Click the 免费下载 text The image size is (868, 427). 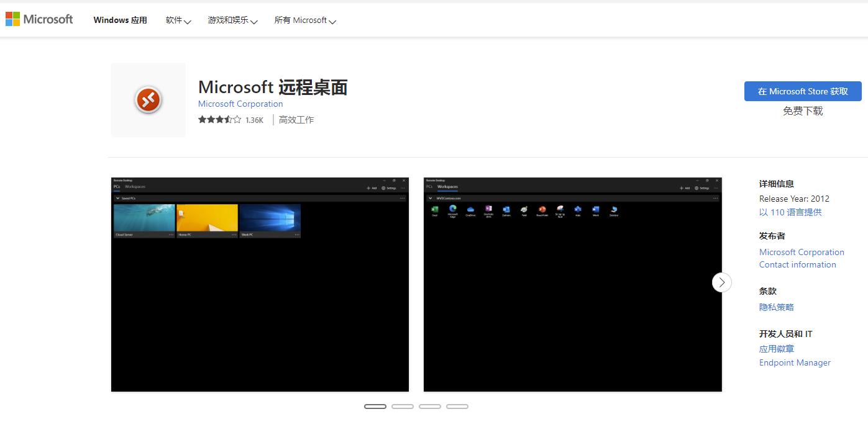(803, 111)
